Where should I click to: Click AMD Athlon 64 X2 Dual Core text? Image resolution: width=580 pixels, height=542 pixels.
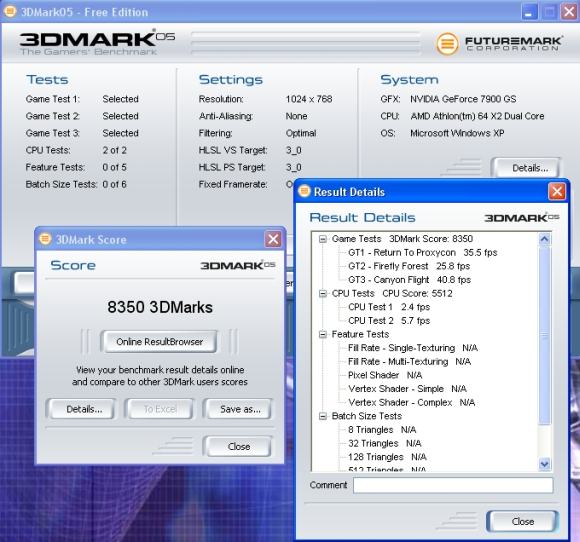(477, 116)
